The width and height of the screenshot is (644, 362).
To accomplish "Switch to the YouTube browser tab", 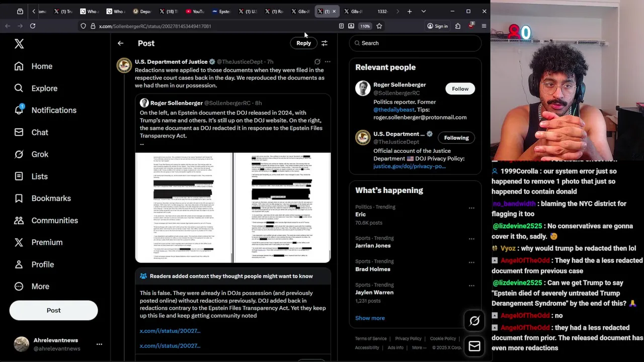I will 195,11.
